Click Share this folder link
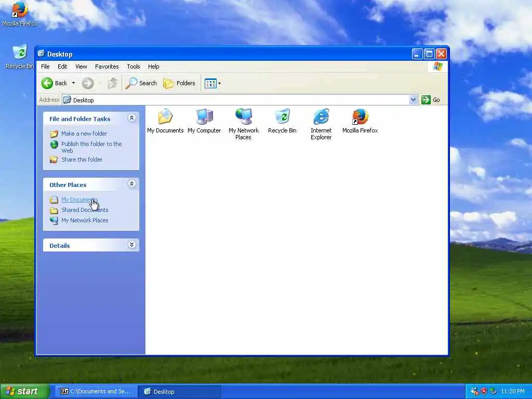 [82, 159]
